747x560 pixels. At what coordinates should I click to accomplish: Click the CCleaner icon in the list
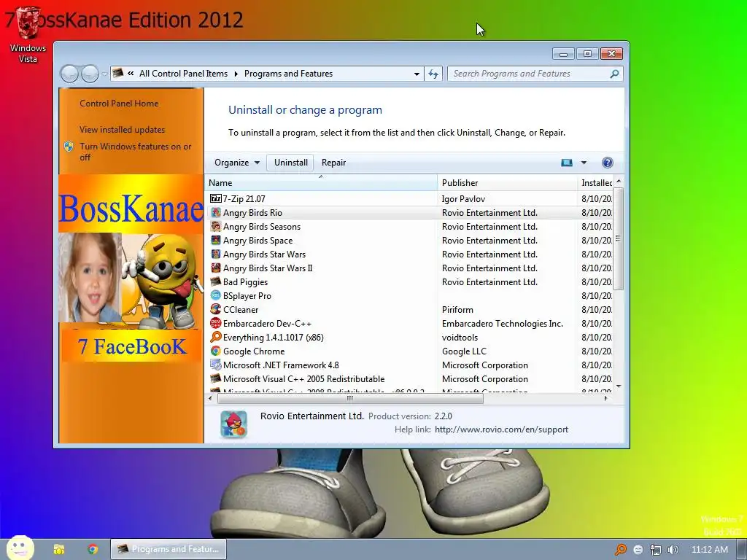pyautogui.click(x=216, y=309)
